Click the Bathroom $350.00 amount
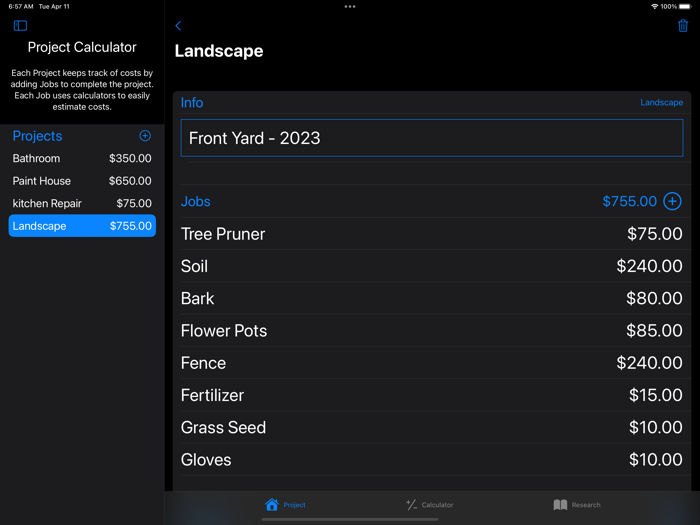The width and height of the screenshot is (700, 525). point(130,158)
